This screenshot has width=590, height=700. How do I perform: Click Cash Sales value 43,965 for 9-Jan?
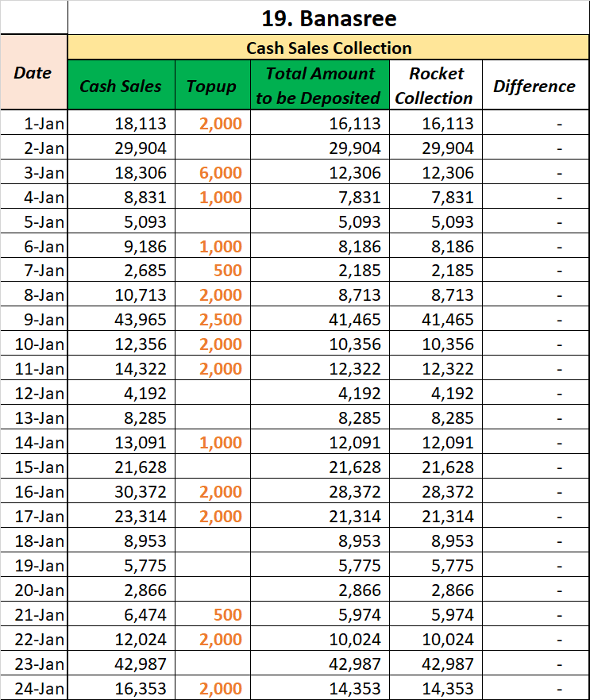point(121,319)
